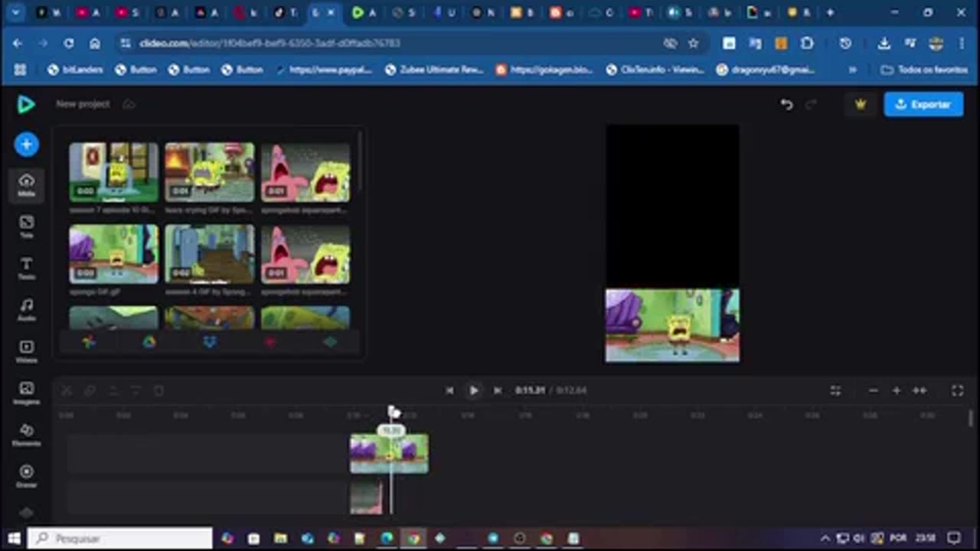Viewport: 980px width, 551px height.
Task: Play the video preview
Action: [473, 390]
